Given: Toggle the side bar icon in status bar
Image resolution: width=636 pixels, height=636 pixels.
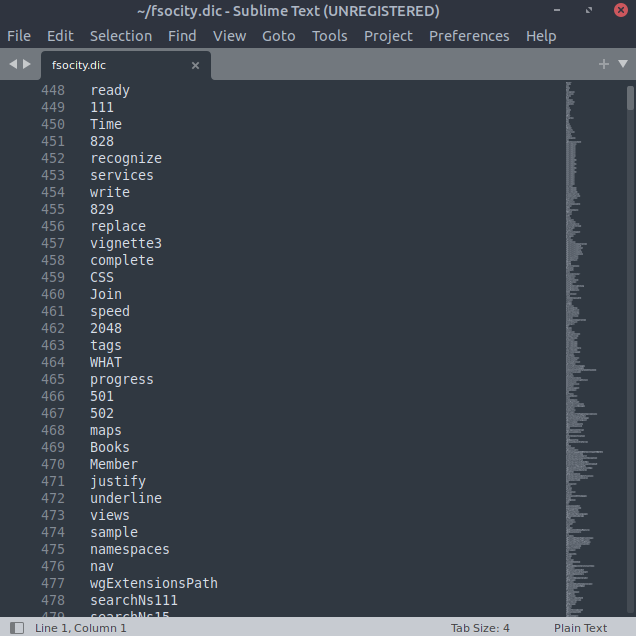Looking at the screenshot, I should (17, 628).
